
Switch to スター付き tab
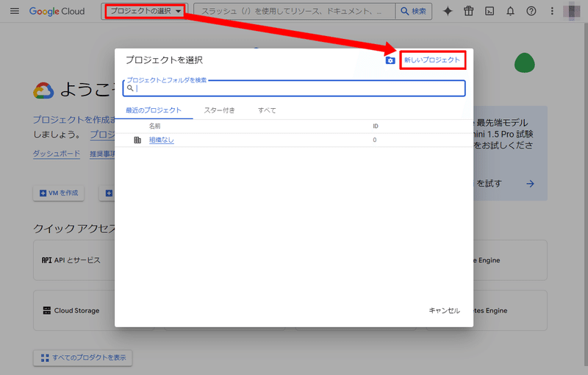pos(219,110)
